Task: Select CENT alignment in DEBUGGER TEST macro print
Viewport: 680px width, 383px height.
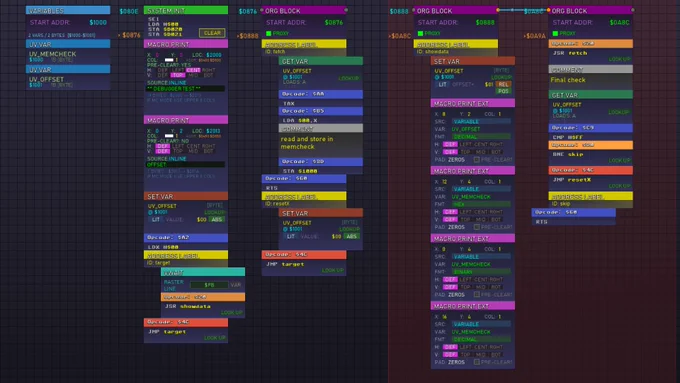Action: click(193, 70)
